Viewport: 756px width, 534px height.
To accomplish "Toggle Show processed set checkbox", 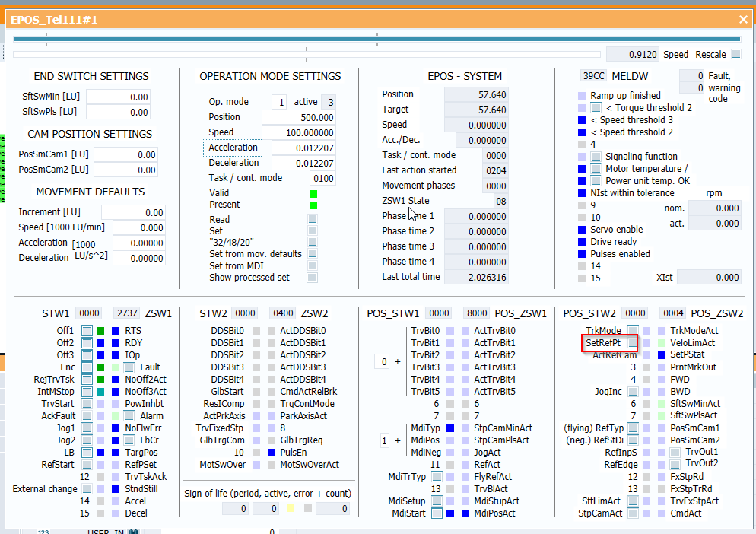I will pyautogui.click(x=313, y=278).
